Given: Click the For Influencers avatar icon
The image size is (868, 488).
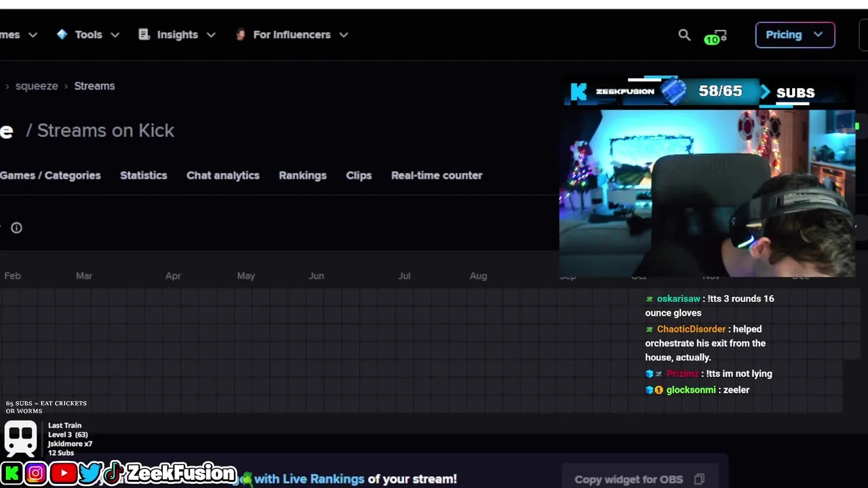Looking at the screenshot, I should pyautogui.click(x=240, y=35).
